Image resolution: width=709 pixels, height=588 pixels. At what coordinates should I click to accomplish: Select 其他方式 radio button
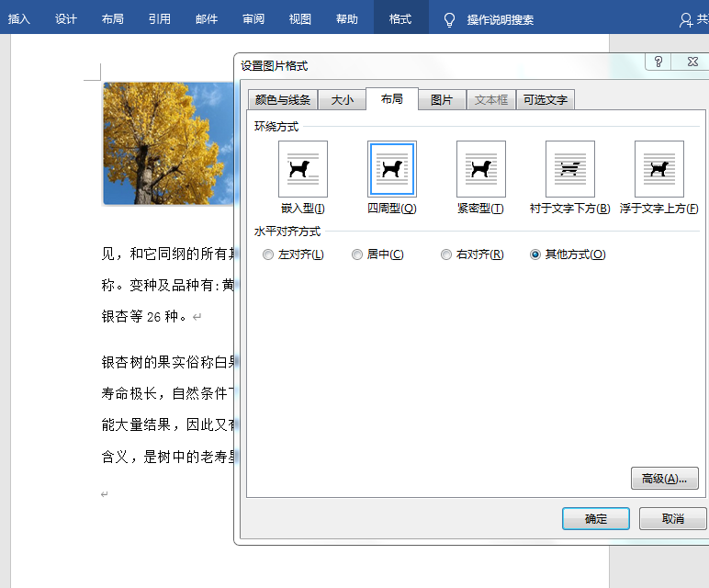click(535, 254)
